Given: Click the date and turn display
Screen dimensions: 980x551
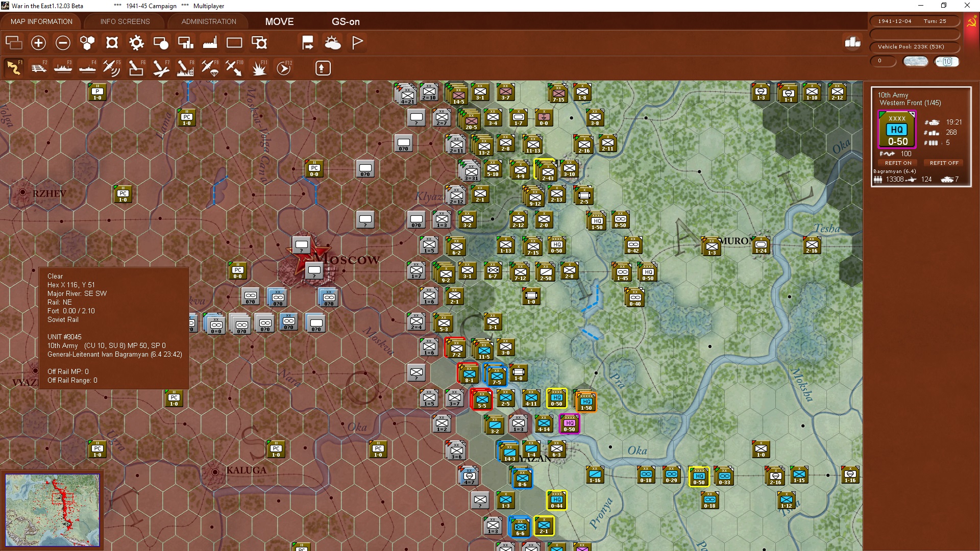Looking at the screenshot, I should point(915,21).
